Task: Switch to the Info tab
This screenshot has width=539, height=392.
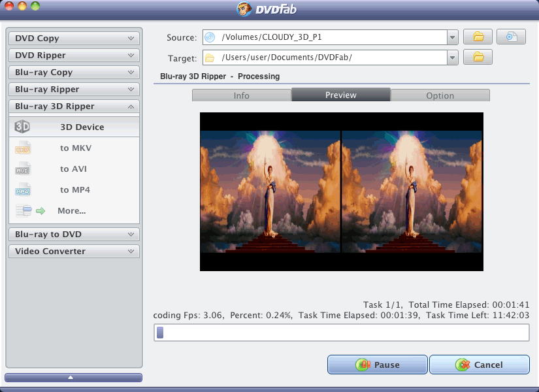Action: point(242,95)
